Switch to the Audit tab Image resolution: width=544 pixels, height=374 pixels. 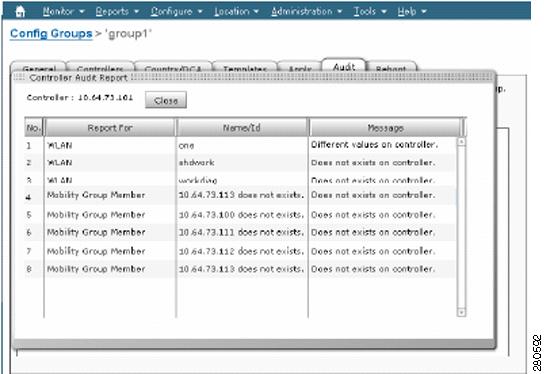[x=343, y=66]
